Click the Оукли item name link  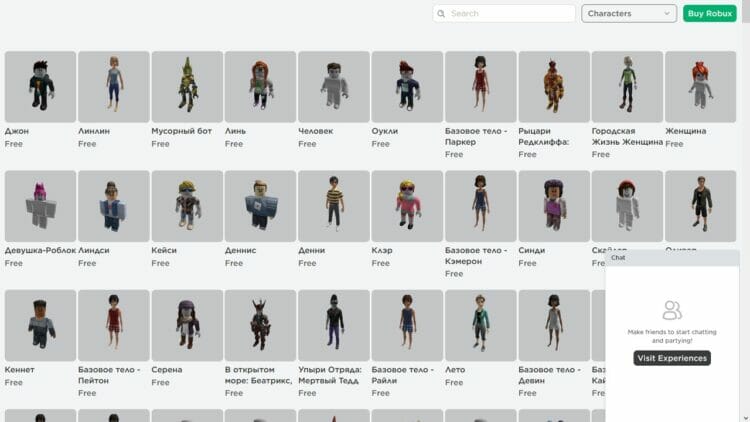(x=385, y=131)
